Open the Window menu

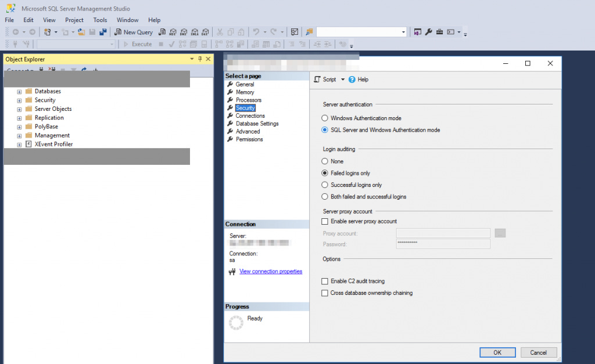pos(127,20)
